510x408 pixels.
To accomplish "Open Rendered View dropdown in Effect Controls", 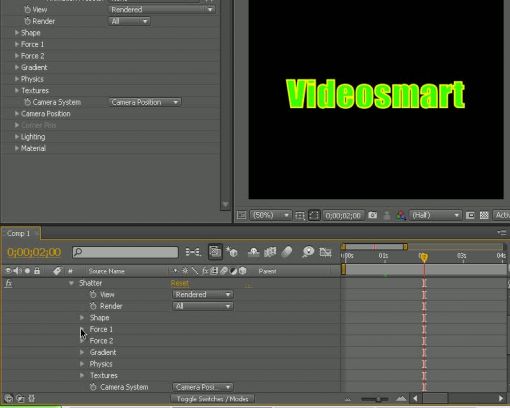I will 162,10.
